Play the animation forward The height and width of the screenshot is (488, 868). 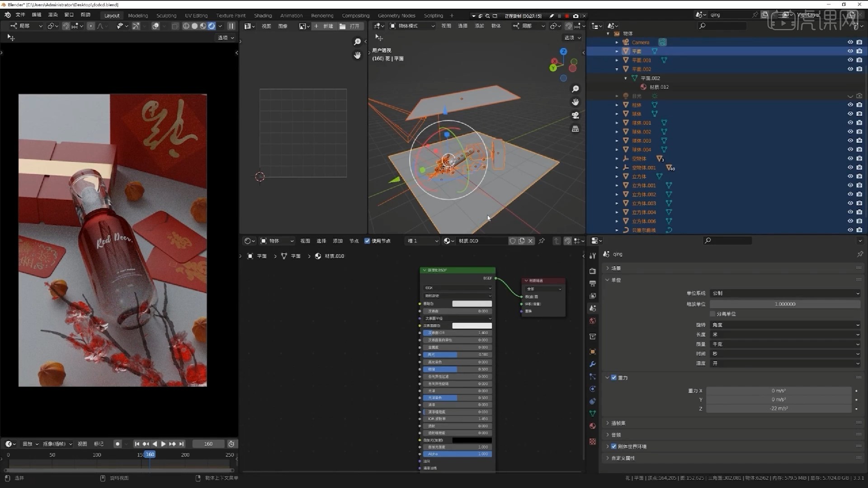coord(164,444)
